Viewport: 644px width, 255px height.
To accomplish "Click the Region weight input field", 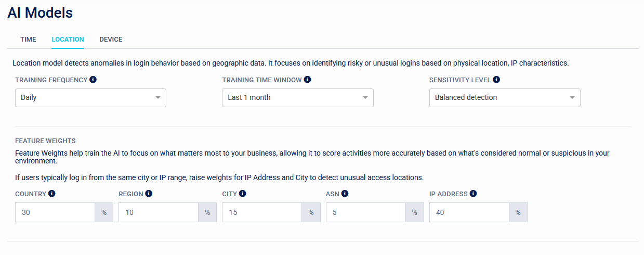I will (158, 212).
